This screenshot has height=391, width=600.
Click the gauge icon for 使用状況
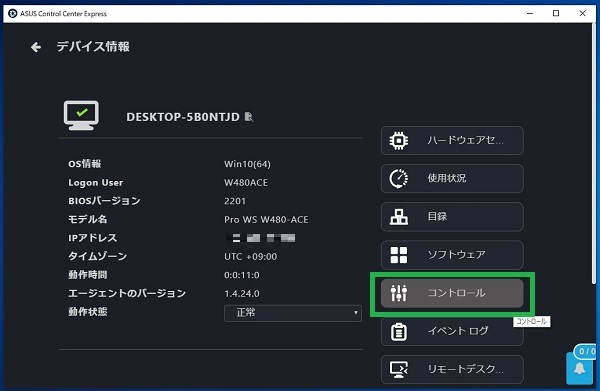398,178
